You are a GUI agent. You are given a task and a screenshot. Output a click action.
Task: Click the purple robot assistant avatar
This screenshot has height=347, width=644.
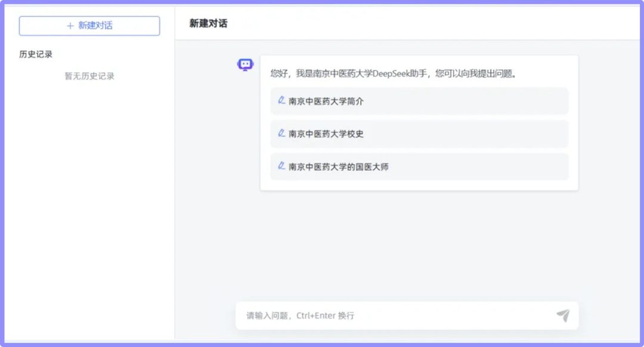(x=245, y=65)
